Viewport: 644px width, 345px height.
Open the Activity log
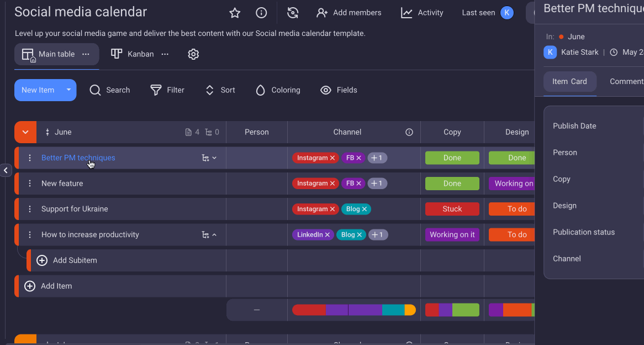pos(422,13)
